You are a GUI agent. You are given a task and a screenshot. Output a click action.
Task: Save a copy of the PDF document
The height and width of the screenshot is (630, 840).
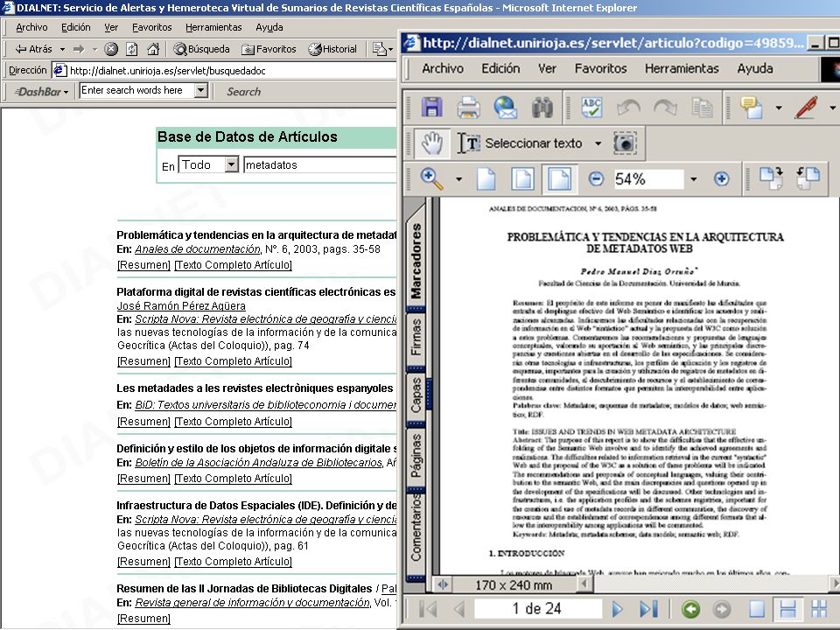431,107
